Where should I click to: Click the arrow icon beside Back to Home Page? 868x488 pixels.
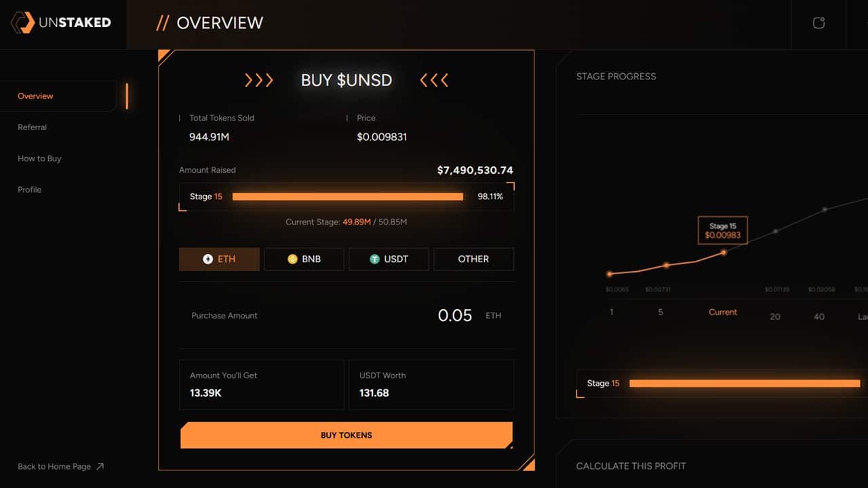(100, 466)
